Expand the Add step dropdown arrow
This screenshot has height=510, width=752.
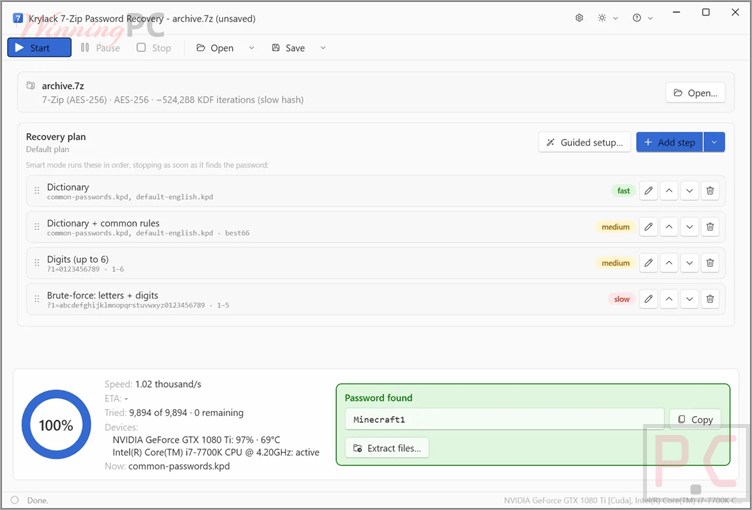(x=714, y=142)
